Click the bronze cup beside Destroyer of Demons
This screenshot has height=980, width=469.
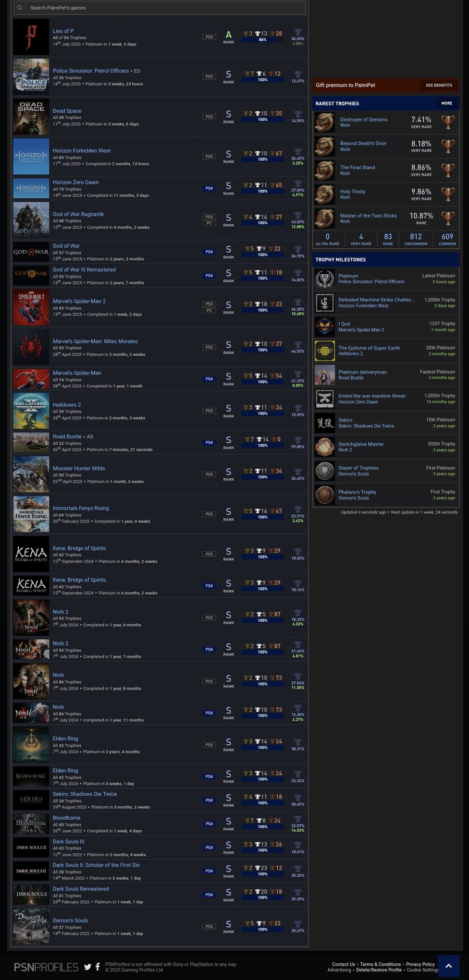pyautogui.click(x=448, y=122)
